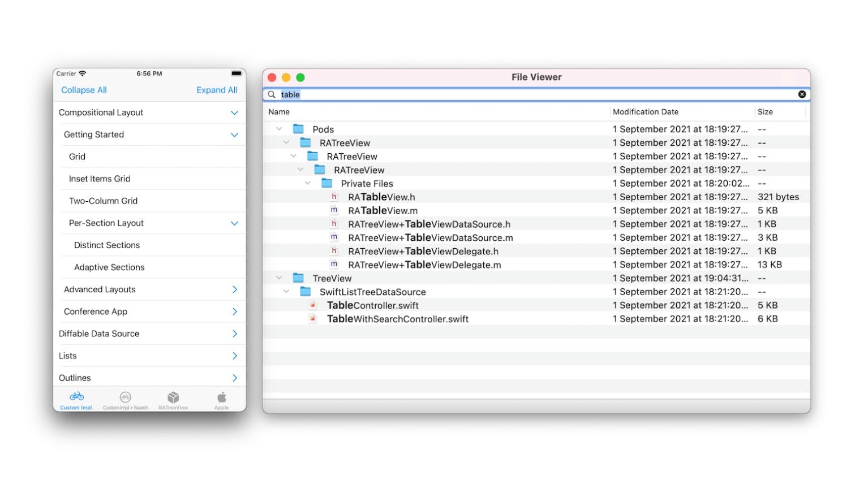This screenshot has height=485, width=868.
Task: Click the Swift icon beside TableWithSearchController.swift
Action: [x=313, y=318]
